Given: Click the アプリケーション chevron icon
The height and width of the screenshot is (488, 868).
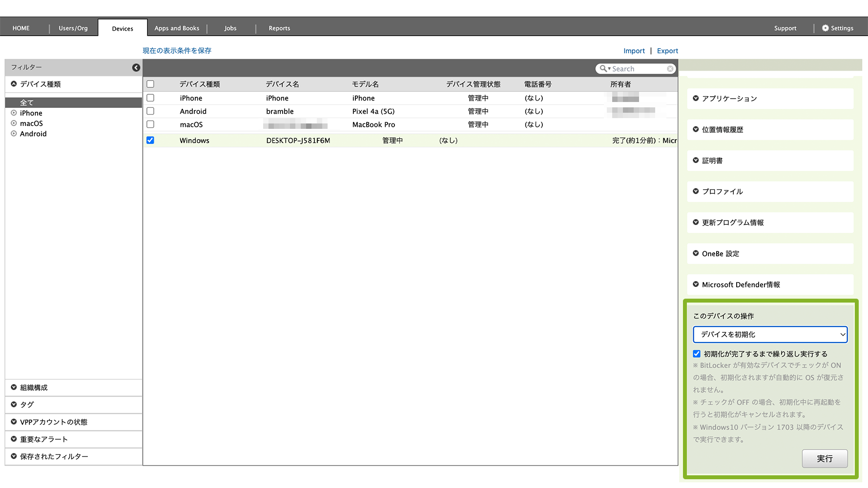Looking at the screenshot, I should pos(696,99).
